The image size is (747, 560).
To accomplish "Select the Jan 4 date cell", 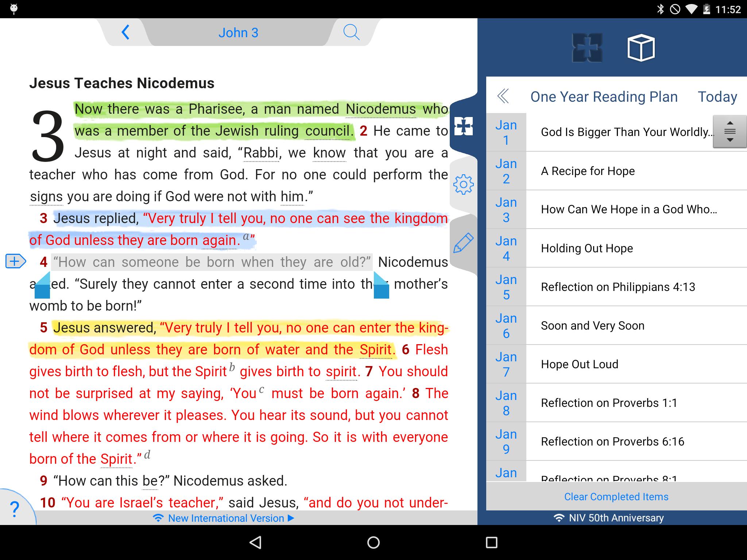I will [506, 248].
